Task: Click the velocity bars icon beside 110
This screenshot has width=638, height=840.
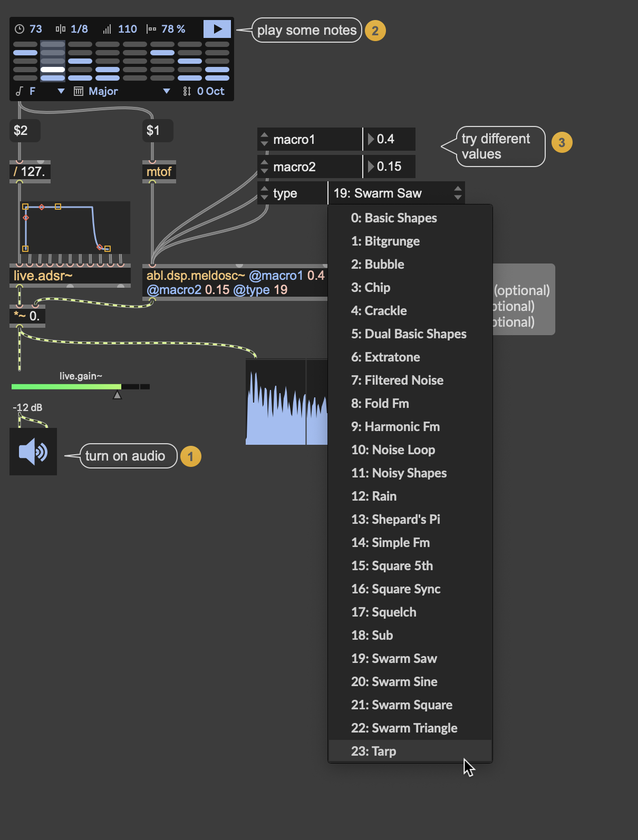Action: point(107,29)
